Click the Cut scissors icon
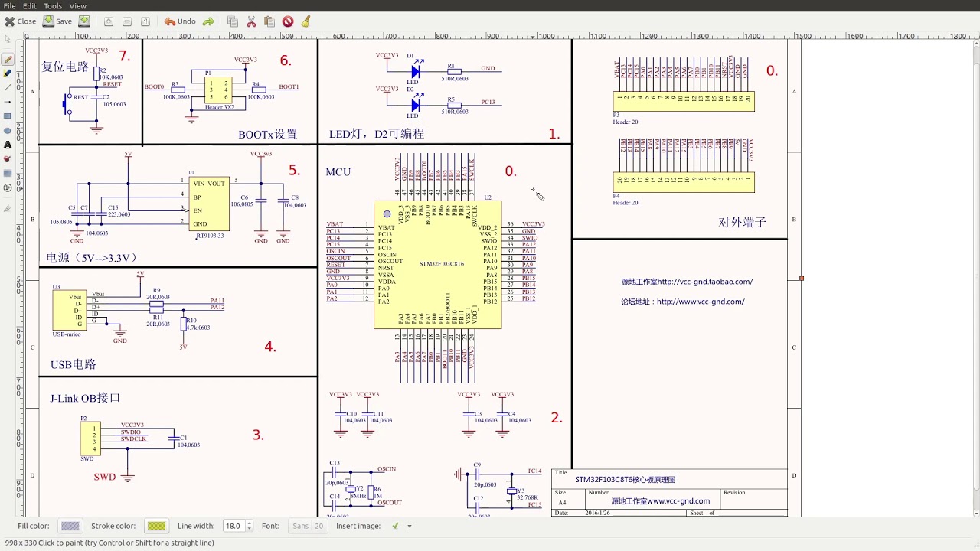980x551 pixels. tap(251, 21)
